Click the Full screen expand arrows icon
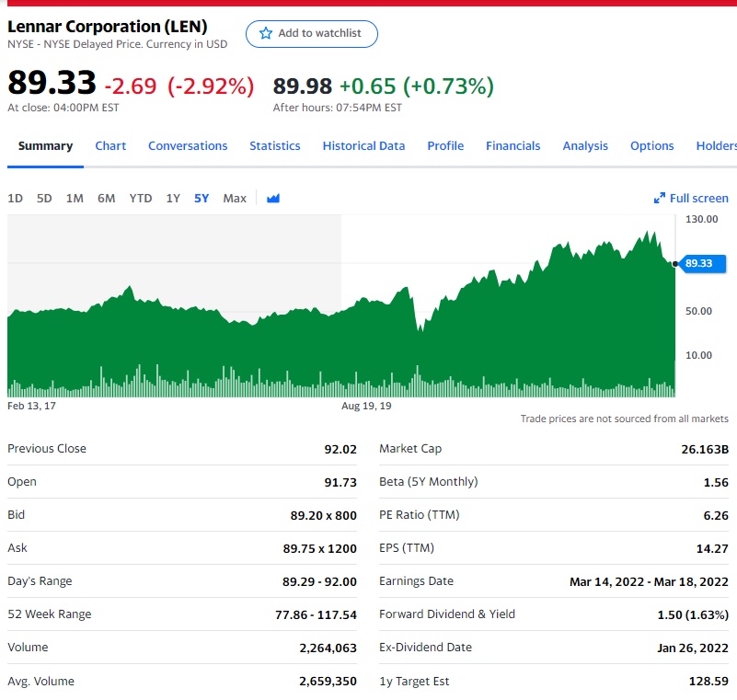 [x=660, y=199]
